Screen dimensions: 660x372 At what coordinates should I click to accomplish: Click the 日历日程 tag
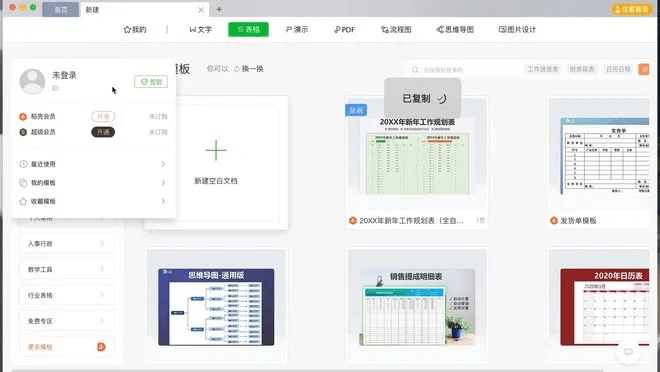618,69
